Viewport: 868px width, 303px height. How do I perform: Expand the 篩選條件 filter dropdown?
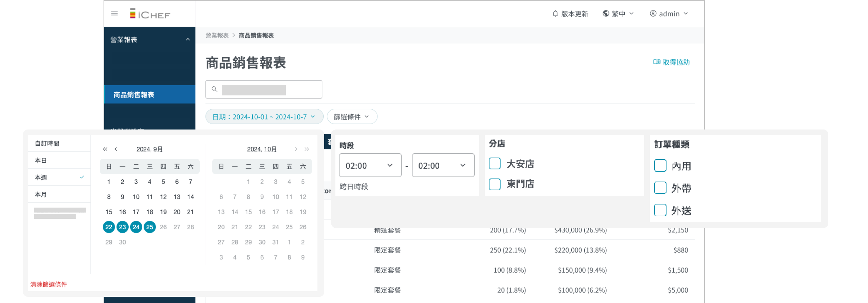tap(352, 116)
